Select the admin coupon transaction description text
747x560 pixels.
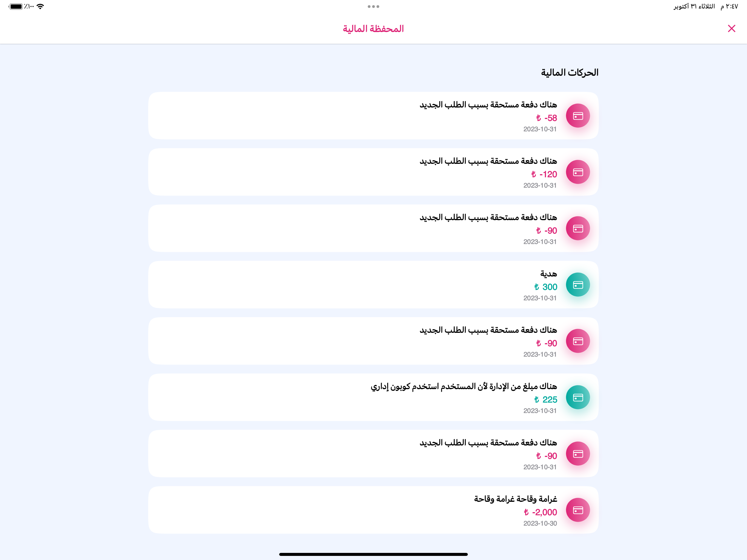pos(464,386)
